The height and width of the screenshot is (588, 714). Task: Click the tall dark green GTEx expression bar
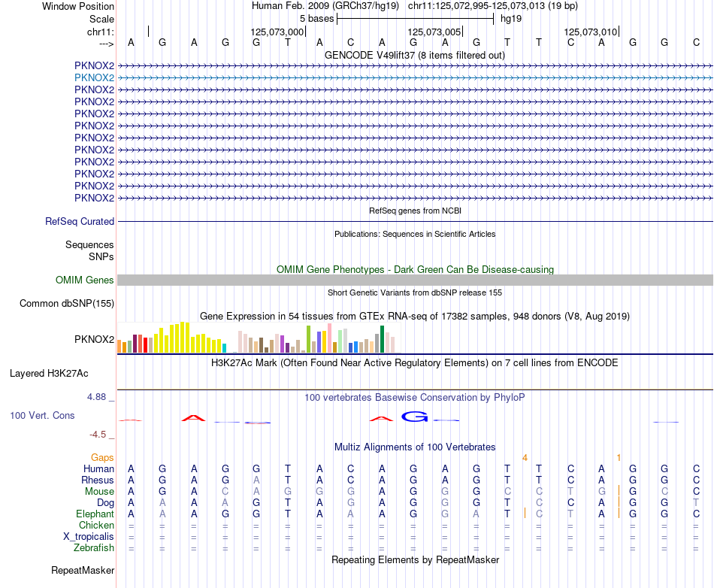point(382,339)
